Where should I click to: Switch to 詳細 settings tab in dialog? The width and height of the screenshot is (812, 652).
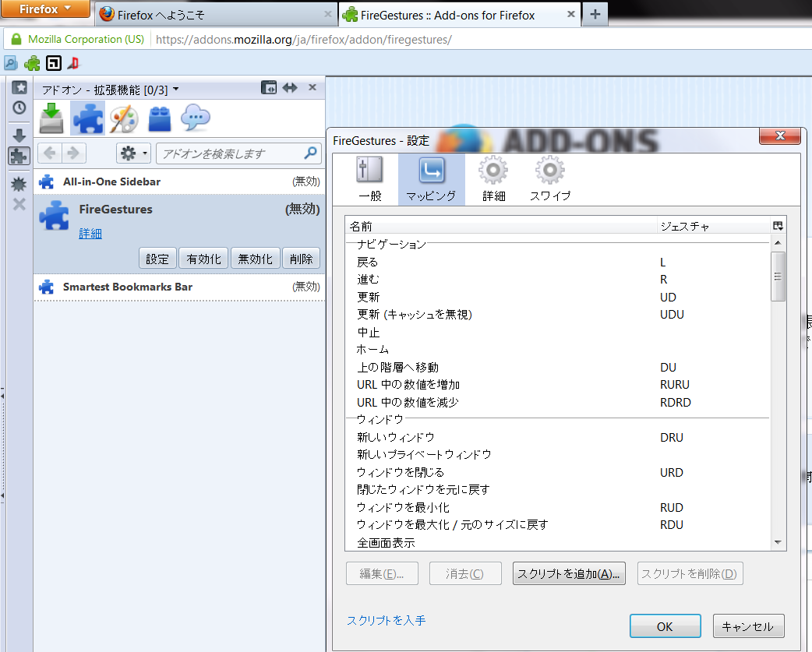coord(493,179)
